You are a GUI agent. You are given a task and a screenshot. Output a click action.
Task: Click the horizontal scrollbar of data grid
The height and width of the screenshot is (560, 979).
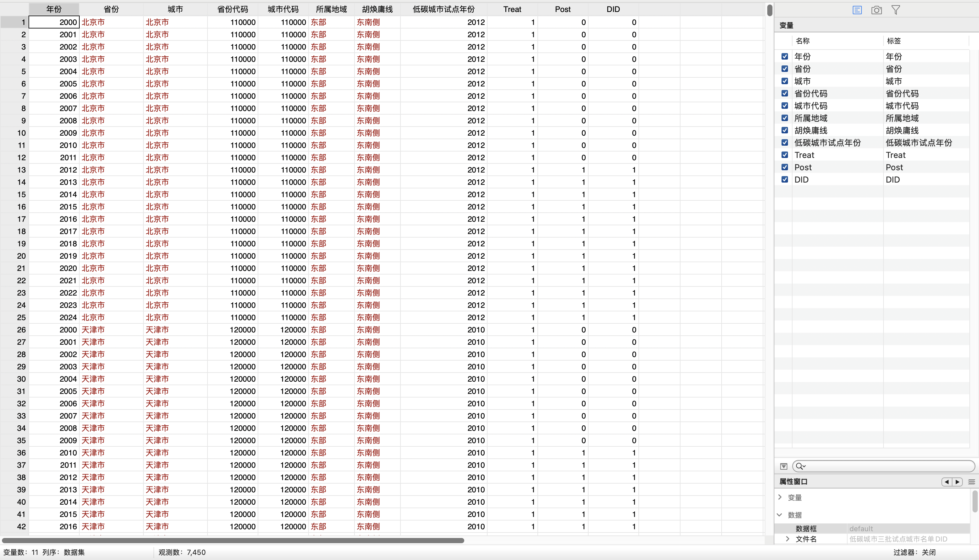pyautogui.click(x=233, y=540)
